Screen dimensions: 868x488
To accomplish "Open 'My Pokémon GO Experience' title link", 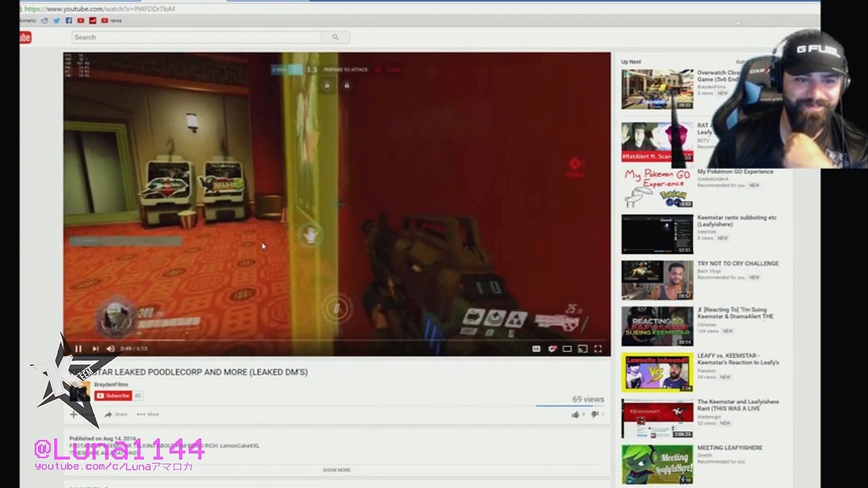I will click(735, 171).
